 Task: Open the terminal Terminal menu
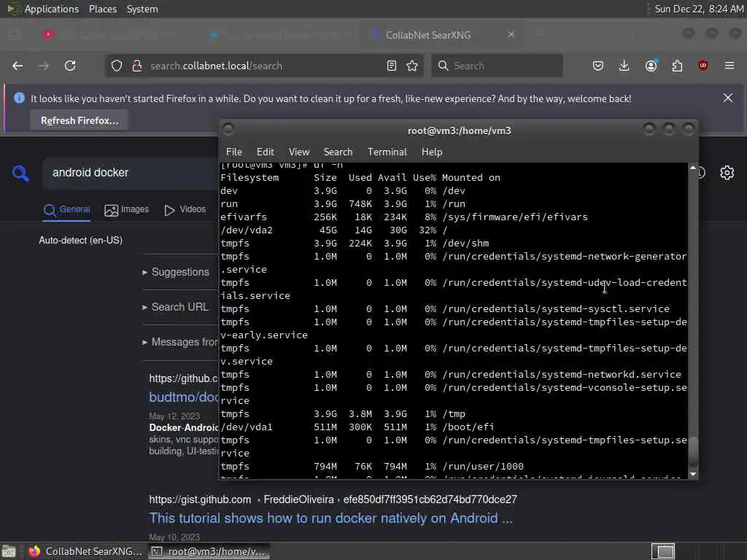coord(387,152)
